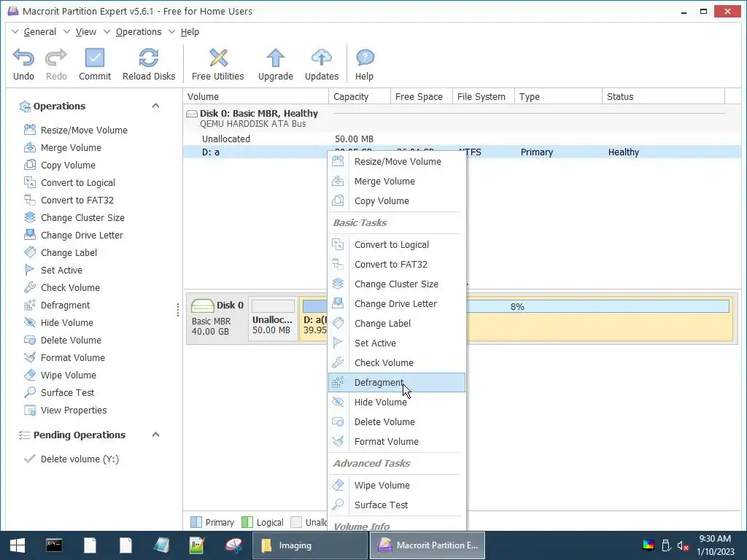
Task: Click the Updates cloud icon
Action: click(322, 58)
